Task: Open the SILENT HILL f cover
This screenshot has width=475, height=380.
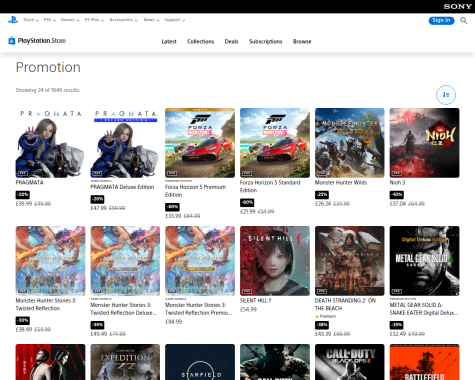Action: click(275, 261)
